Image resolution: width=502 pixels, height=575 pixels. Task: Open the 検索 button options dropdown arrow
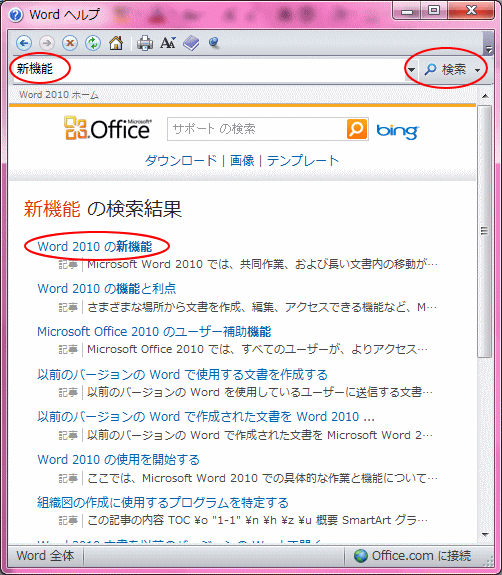tap(477, 70)
